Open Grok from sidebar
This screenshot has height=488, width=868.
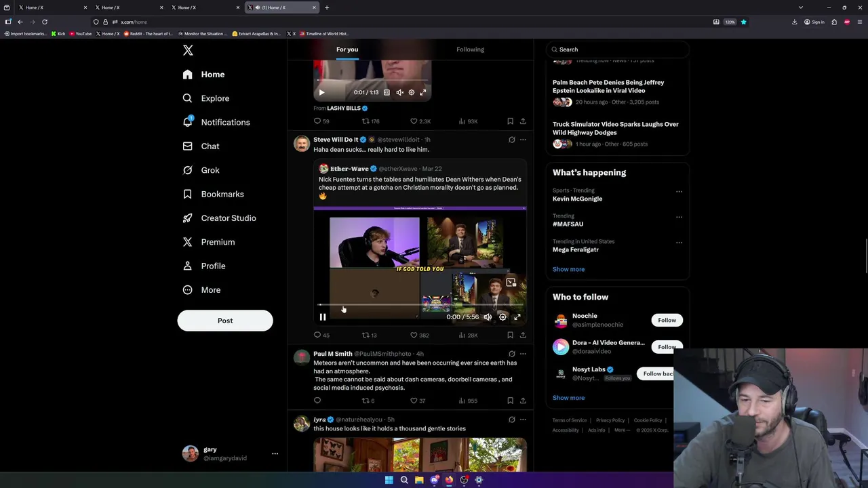point(201,170)
